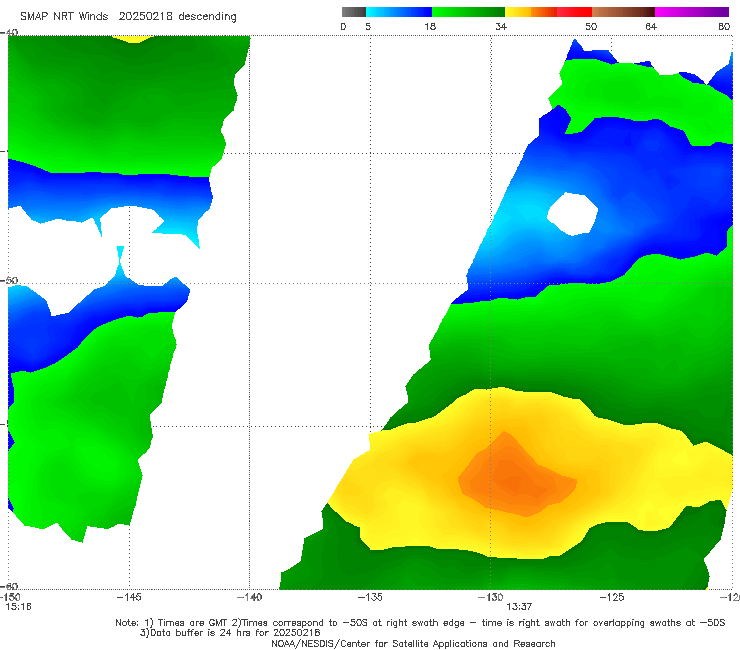Click the latitude label '-60' on left axis
The height and width of the screenshot is (650, 740).
click(9, 586)
